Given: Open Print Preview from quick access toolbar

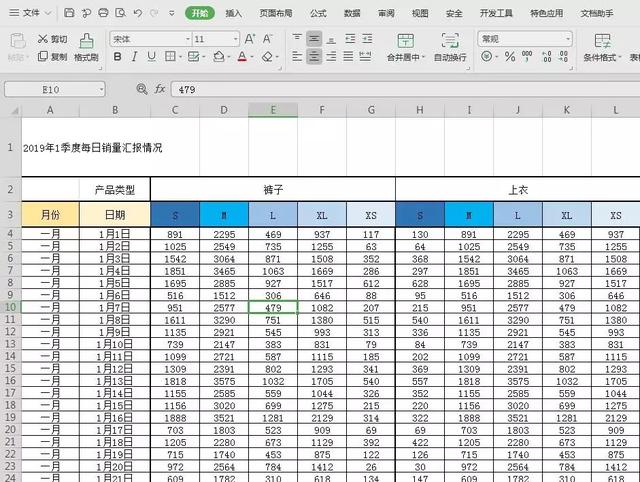Looking at the screenshot, I should pos(120,13).
